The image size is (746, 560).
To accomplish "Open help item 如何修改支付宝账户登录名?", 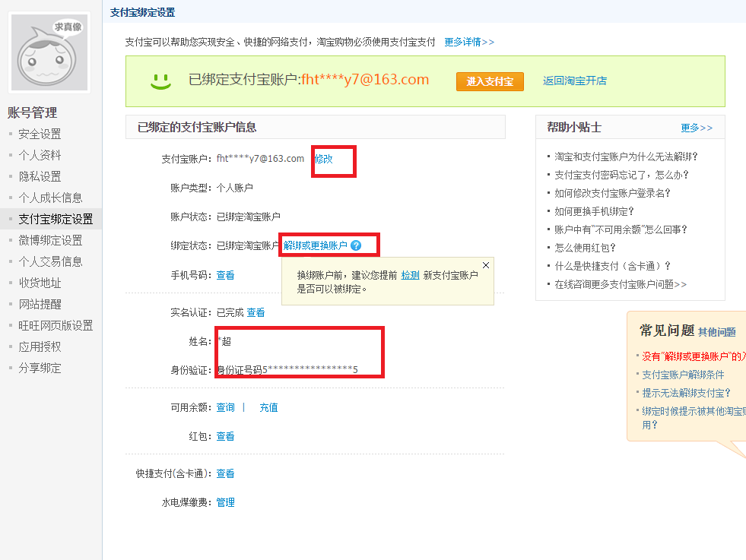I will coord(613,193).
